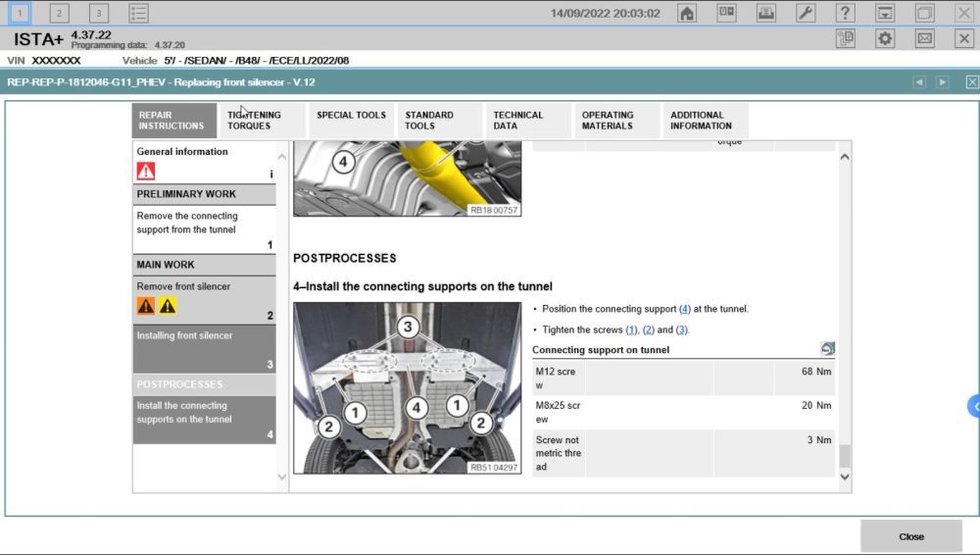Click the 68 Nm torque value

[816, 372]
